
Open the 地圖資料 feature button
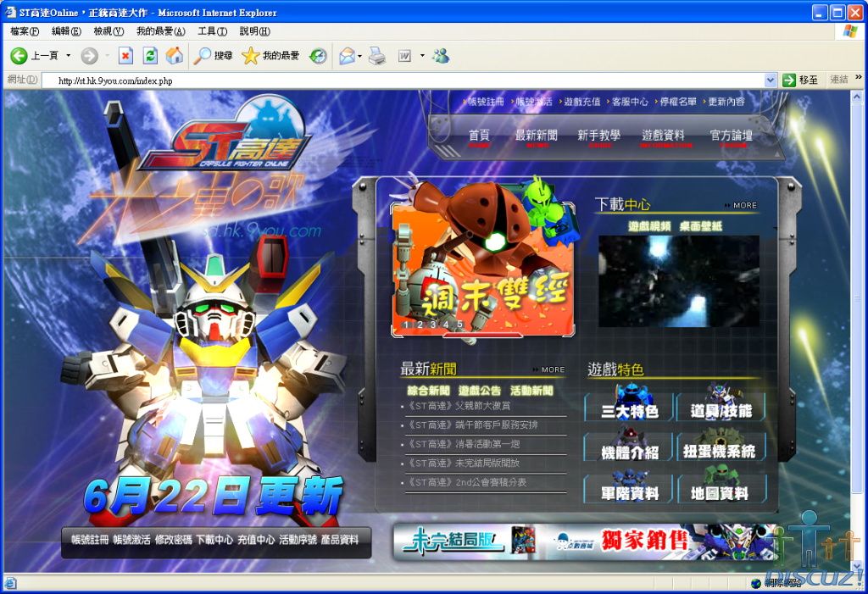(x=721, y=488)
